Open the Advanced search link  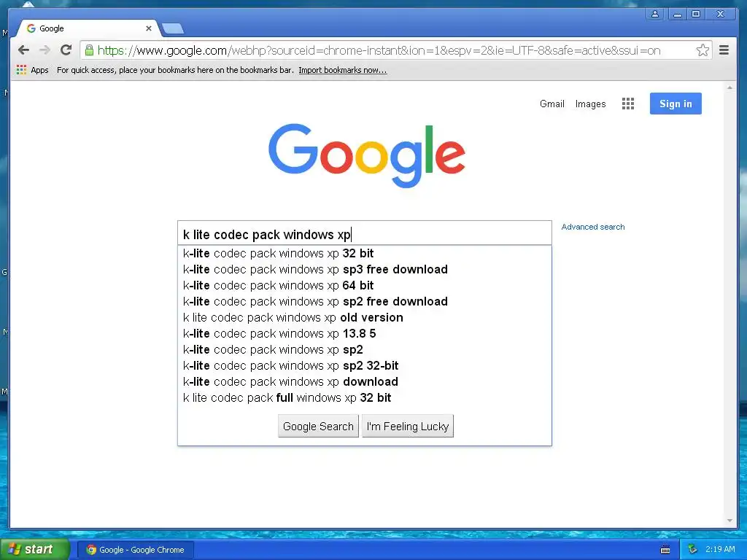pyautogui.click(x=592, y=227)
